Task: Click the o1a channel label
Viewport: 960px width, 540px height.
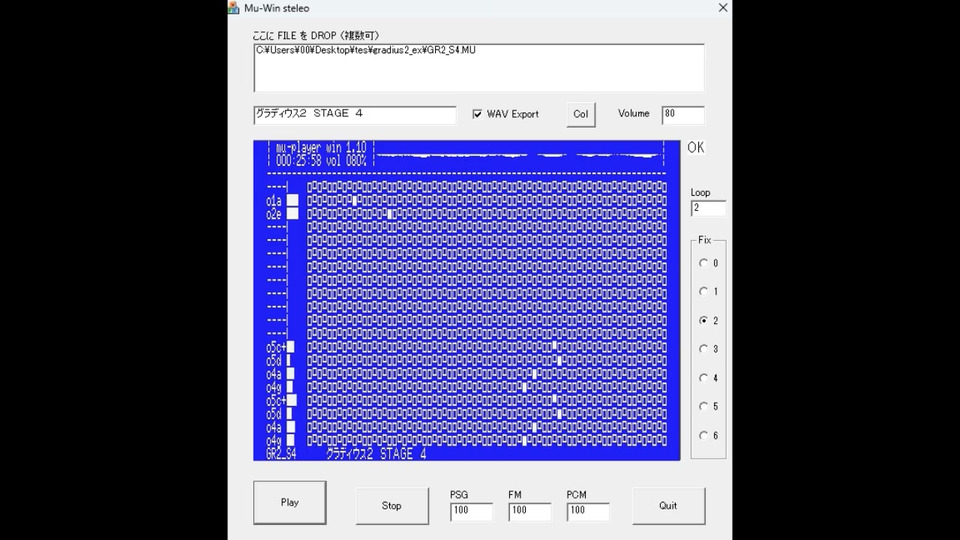Action: click(x=274, y=201)
